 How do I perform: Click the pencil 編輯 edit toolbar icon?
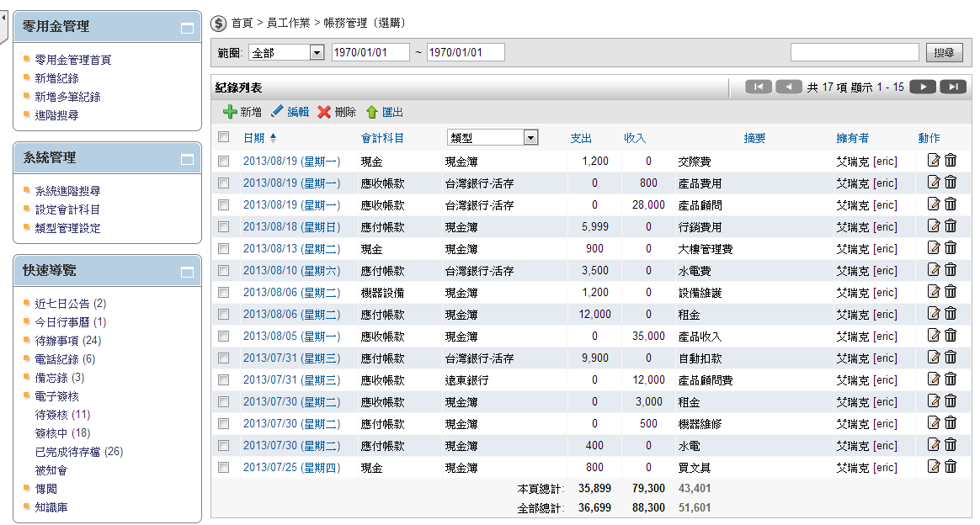277,111
